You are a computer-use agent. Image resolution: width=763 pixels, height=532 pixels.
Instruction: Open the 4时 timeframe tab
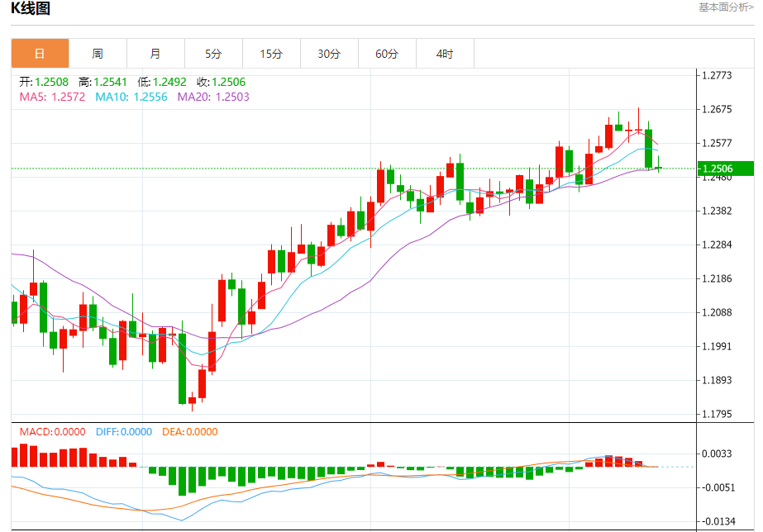[x=446, y=54]
